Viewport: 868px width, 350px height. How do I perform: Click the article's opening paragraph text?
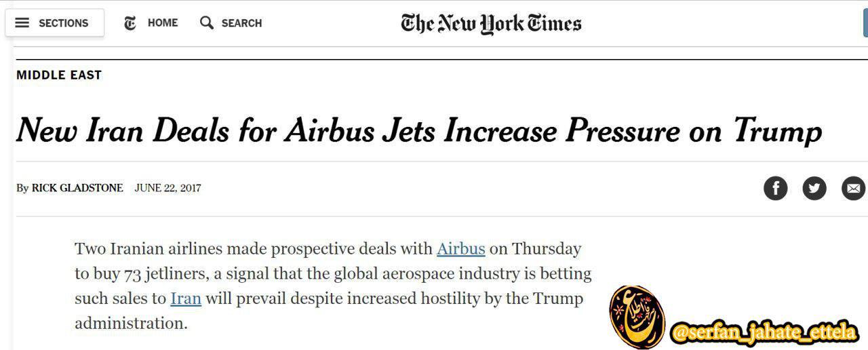[333, 286]
